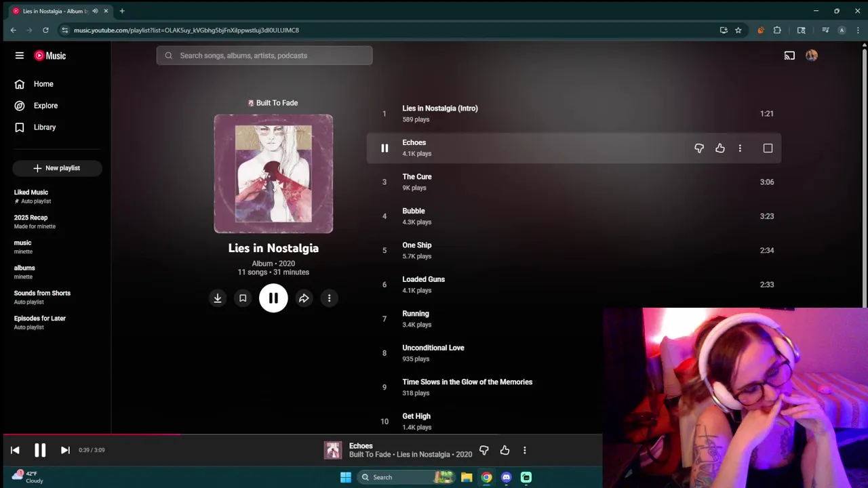Open Chrome three-dot menu

(x=858, y=30)
